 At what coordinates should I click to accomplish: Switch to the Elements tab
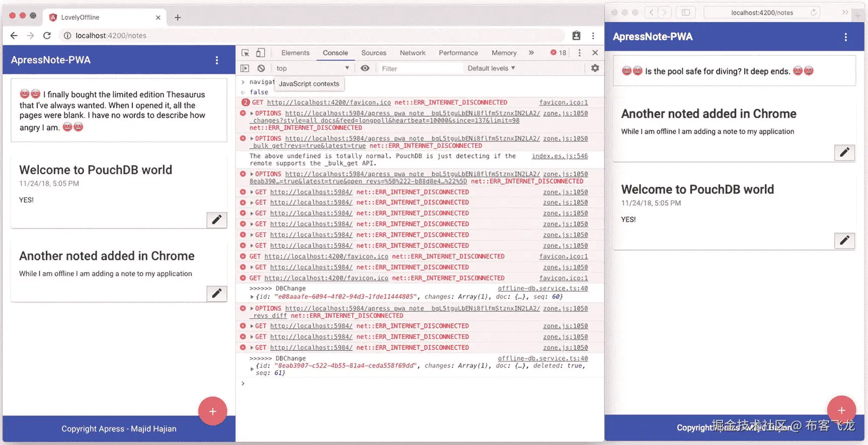(x=295, y=53)
